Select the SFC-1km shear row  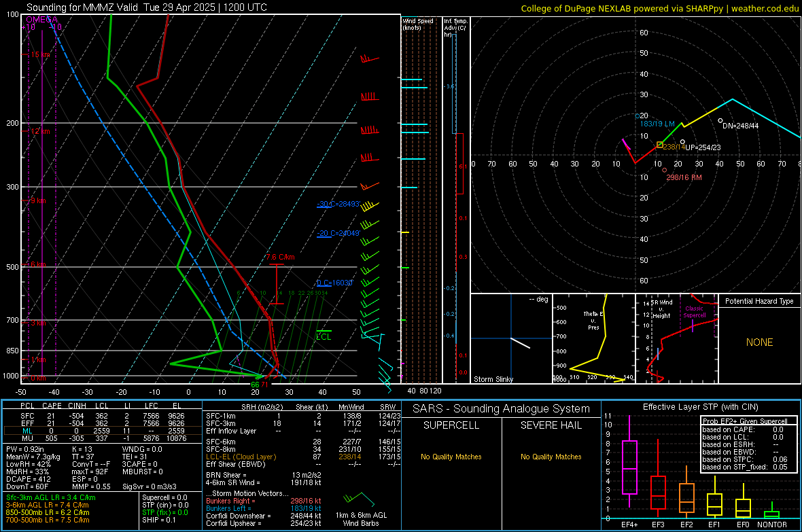point(303,416)
